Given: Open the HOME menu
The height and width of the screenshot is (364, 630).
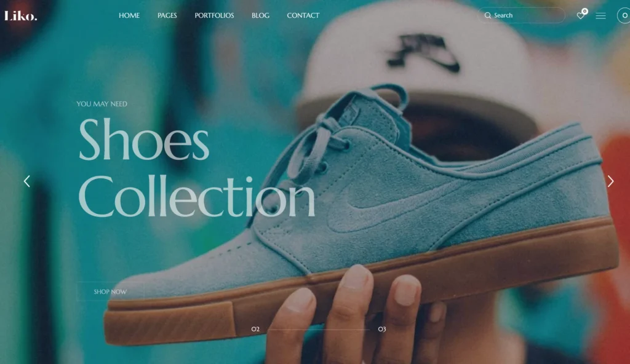Looking at the screenshot, I should [x=129, y=15].
